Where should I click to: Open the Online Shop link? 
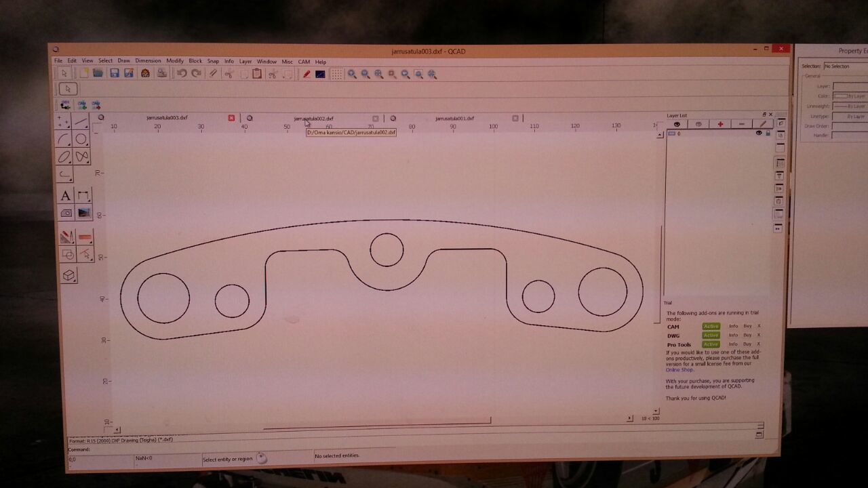[679, 369]
